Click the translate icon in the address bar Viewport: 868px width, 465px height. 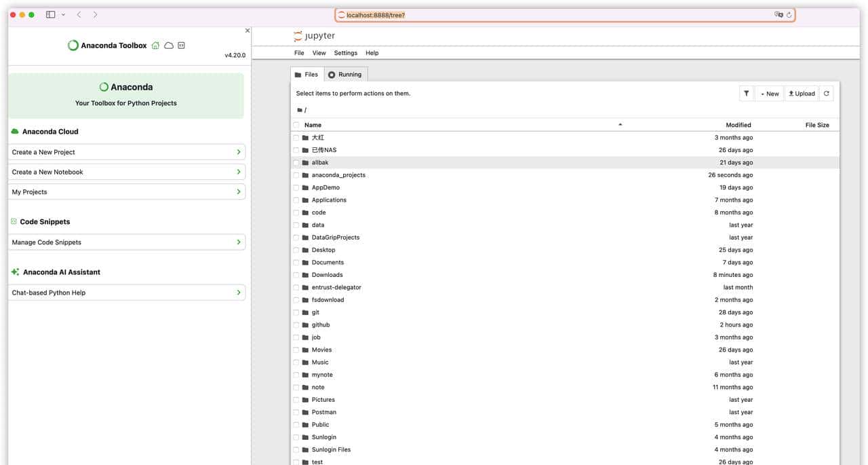pyautogui.click(x=778, y=15)
